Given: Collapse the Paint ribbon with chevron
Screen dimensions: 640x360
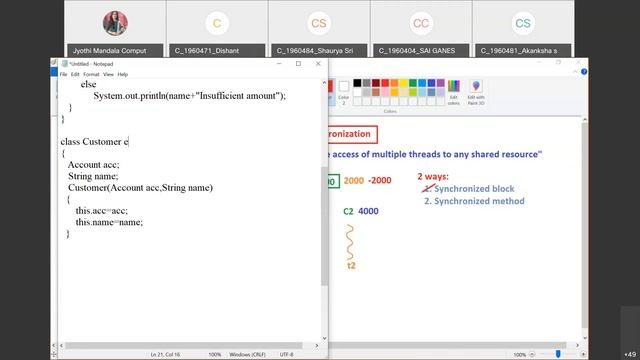Looking at the screenshot, I should pos(575,71).
